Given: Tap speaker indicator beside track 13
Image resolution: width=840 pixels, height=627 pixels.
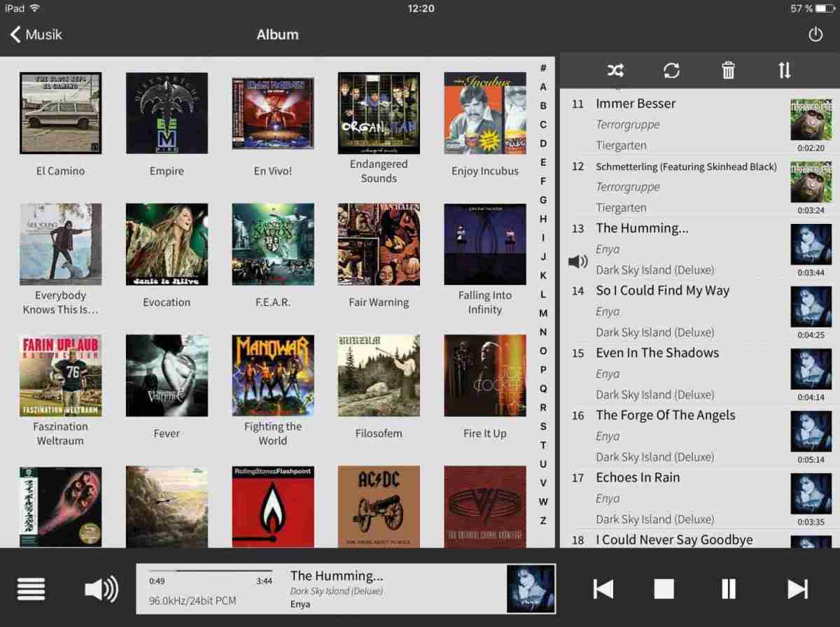Looking at the screenshot, I should [577, 262].
